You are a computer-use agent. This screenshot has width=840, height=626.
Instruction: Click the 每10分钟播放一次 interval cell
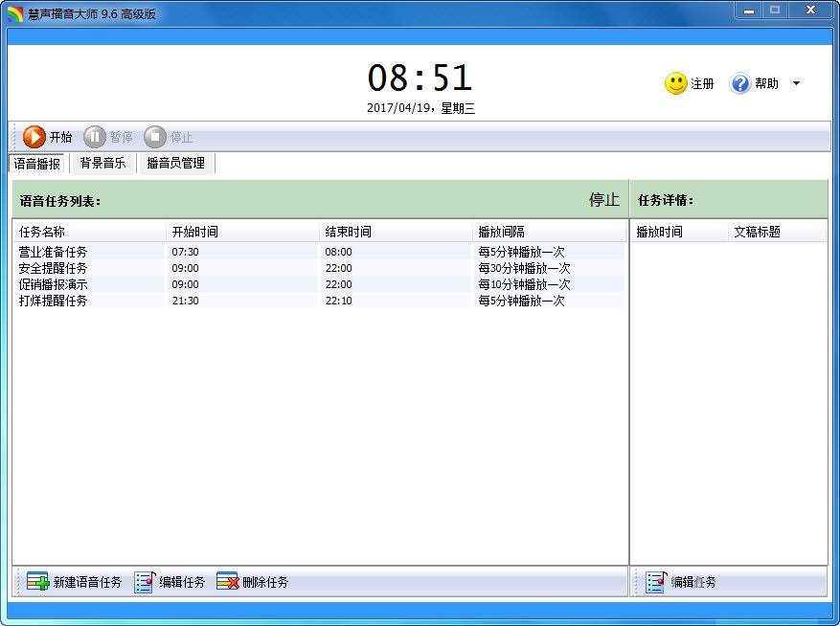[x=524, y=284]
